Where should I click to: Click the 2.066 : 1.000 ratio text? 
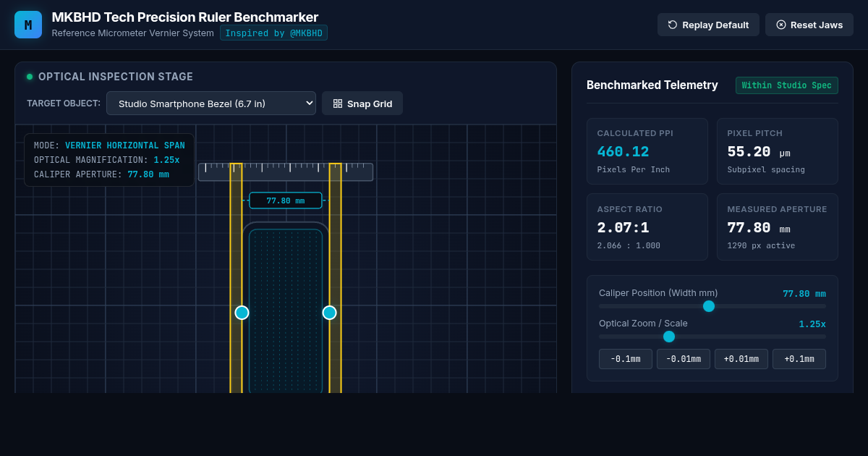coord(629,245)
